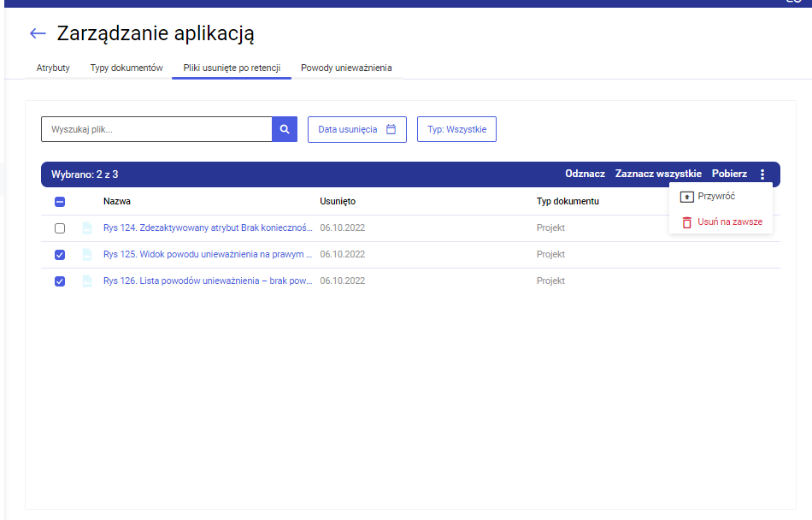Choose Przywróć from the popup menu
Screen dimensions: 812x520
pos(721,197)
